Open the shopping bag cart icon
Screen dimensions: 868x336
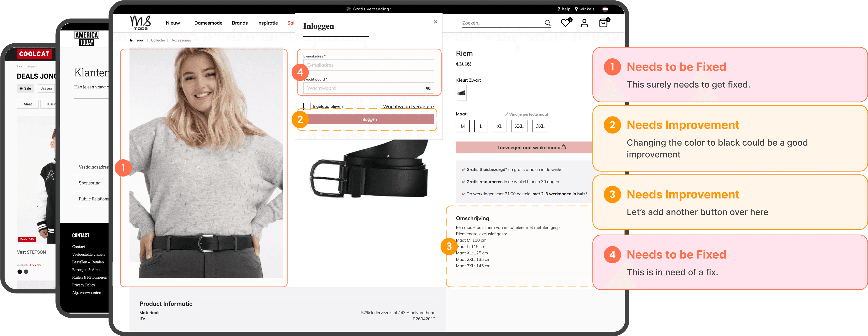[603, 23]
